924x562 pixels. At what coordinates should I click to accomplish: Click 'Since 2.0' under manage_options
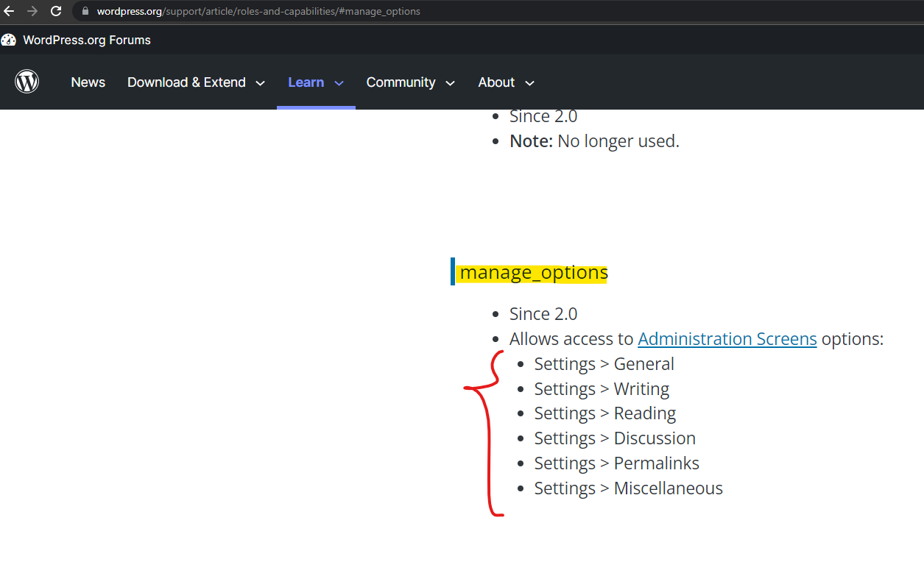click(543, 314)
